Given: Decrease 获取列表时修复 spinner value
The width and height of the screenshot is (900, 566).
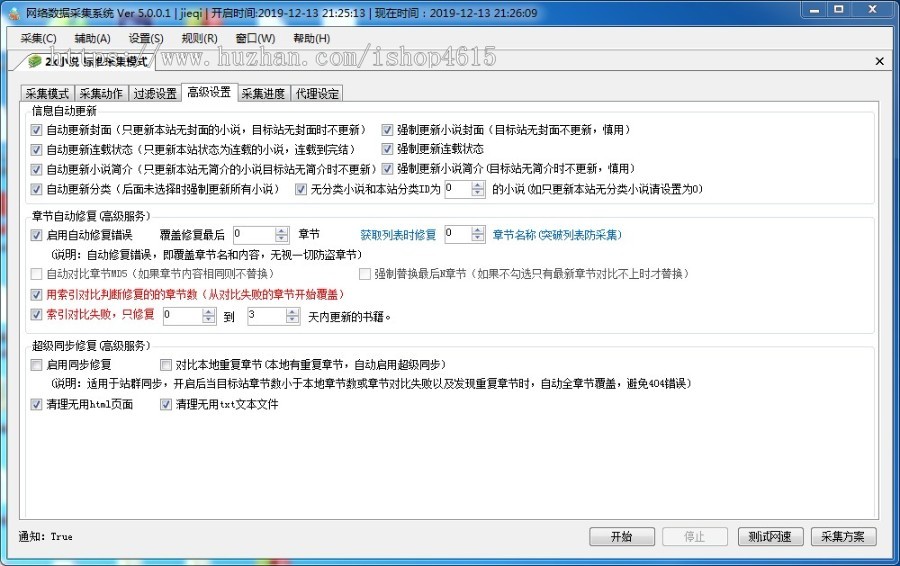Looking at the screenshot, I should click(478, 238).
